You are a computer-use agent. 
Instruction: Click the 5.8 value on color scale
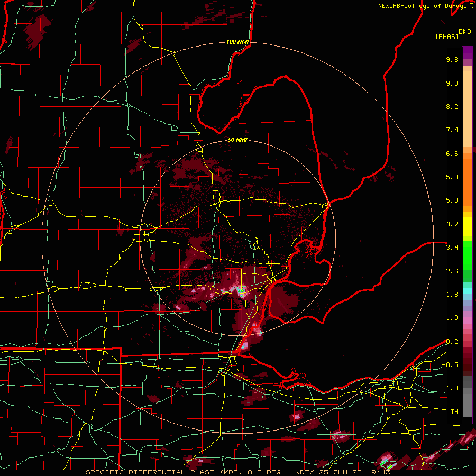click(x=452, y=177)
